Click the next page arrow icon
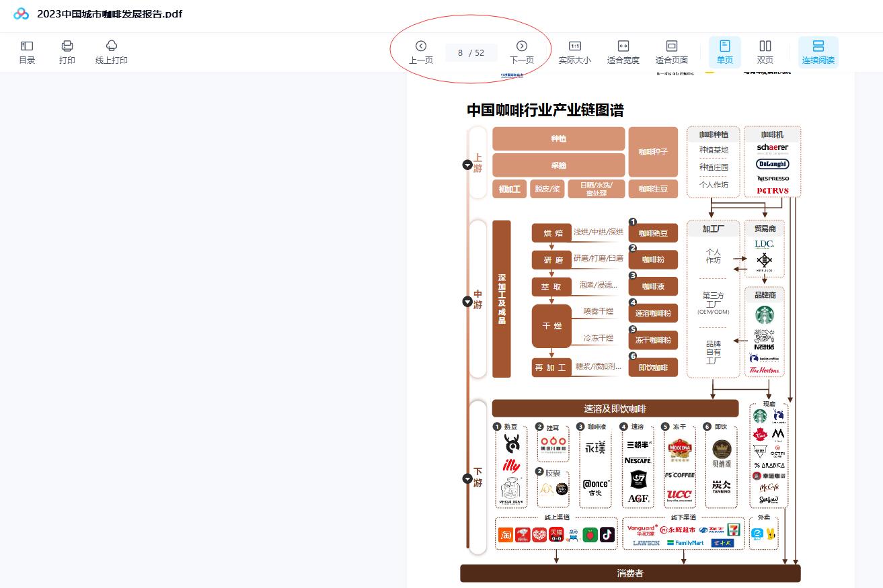 coord(522,46)
